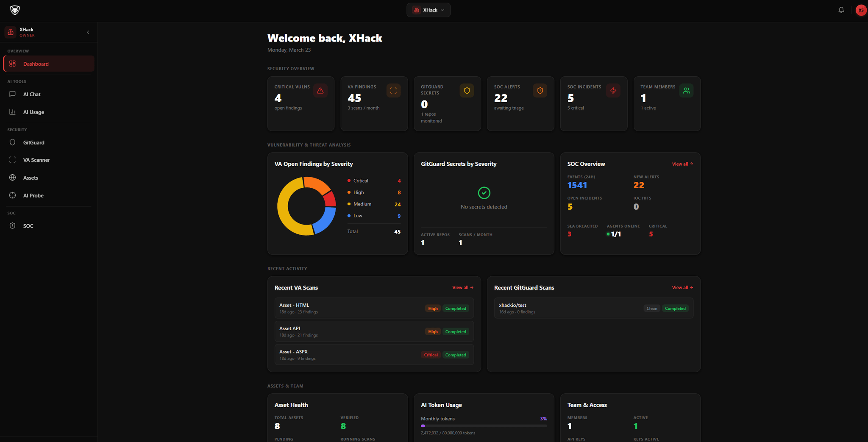Click View all in Recent GitGuard Scans
The image size is (868, 442).
[682, 288]
